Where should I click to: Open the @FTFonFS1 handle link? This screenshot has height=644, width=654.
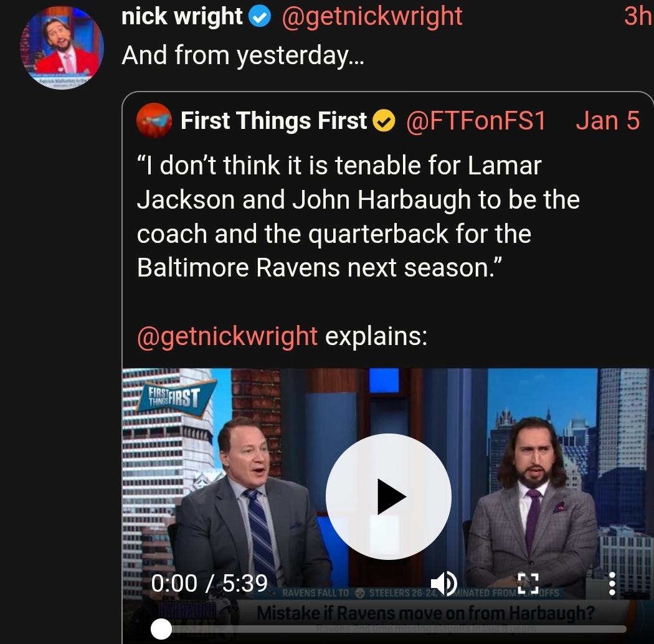coord(476,121)
